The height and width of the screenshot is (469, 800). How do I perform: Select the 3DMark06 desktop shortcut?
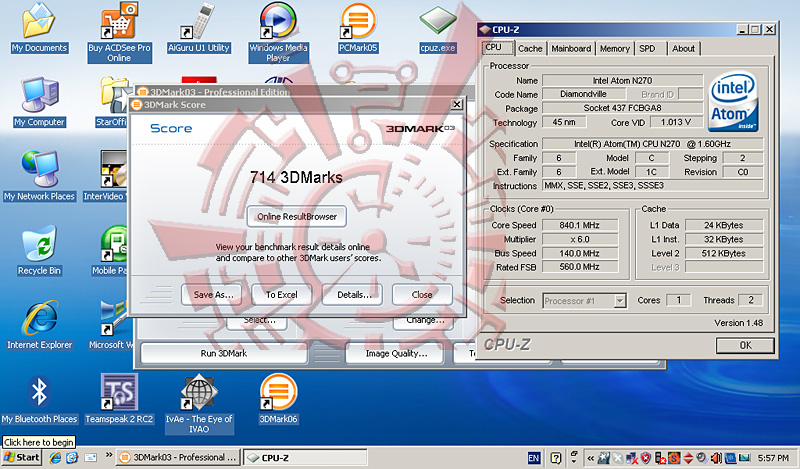point(278,400)
